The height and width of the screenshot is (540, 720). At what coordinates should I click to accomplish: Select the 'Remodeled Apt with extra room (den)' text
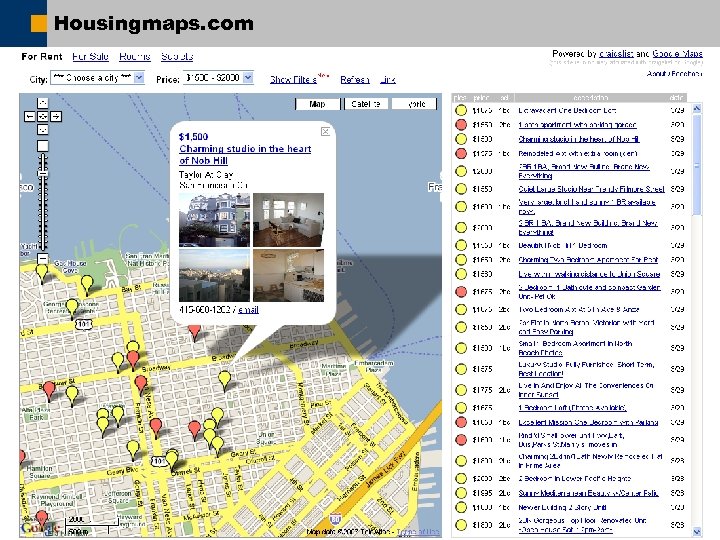tap(578, 153)
